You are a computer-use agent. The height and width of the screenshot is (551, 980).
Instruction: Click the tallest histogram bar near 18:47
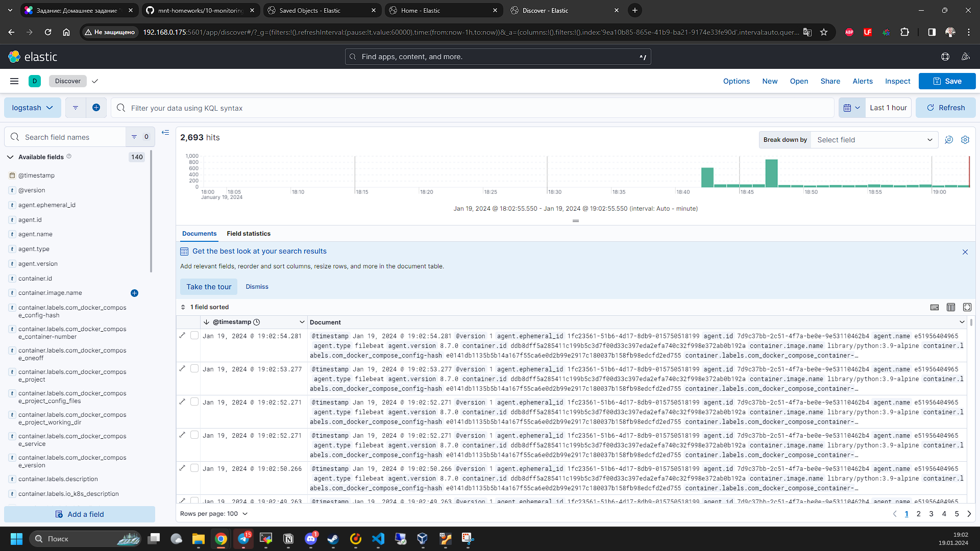[x=771, y=173]
